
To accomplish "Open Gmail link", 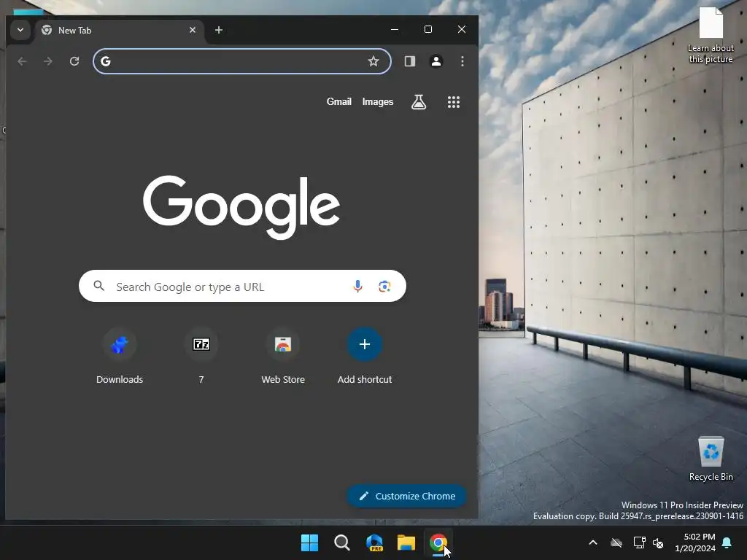I will coord(338,101).
